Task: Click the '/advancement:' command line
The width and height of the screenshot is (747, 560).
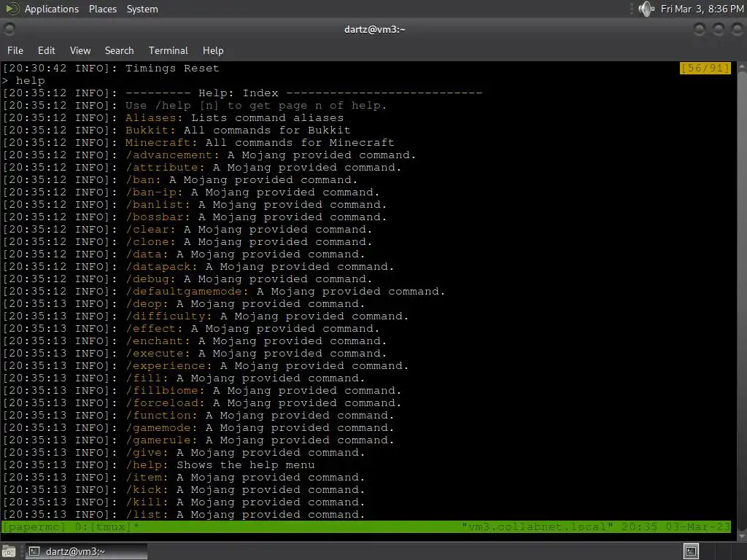Action: coord(209,155)
